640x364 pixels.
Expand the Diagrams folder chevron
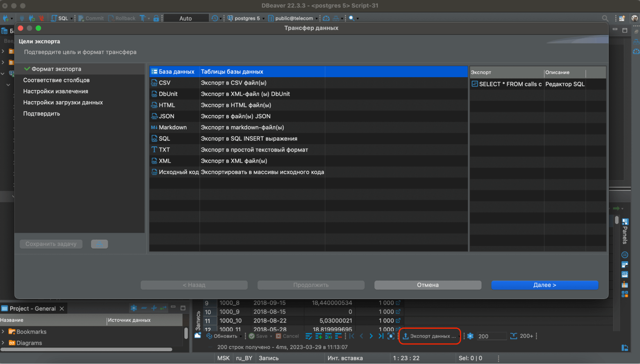click(x=3, y=343)
